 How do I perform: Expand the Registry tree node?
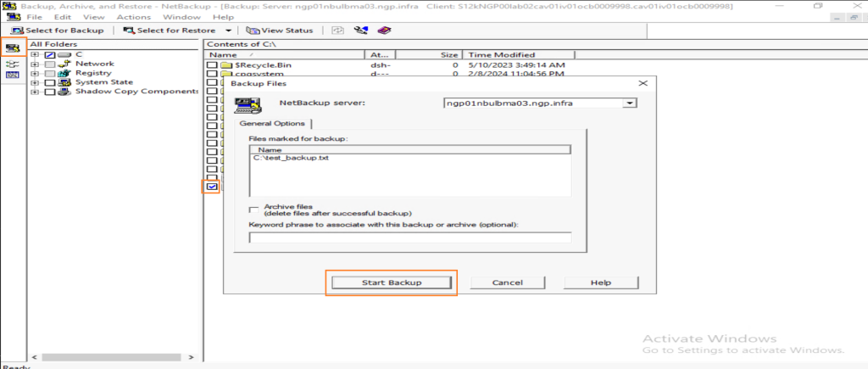pyautogui.click(x=36, y=73)
